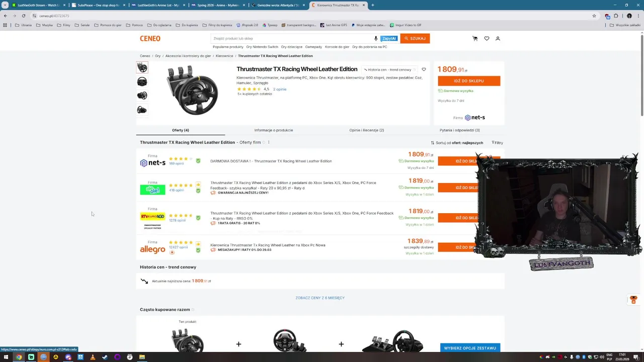The width and height of the screenshot is (644, 362).
Task: Open Chrome from the taskbar
Action: point(19,357)
